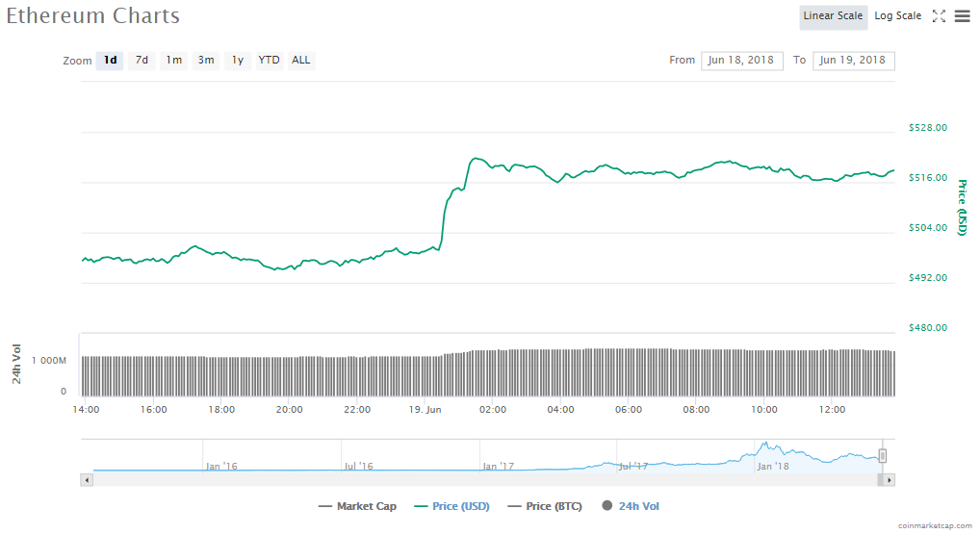
Task: Show ALL time range
Action: point(301,61)
